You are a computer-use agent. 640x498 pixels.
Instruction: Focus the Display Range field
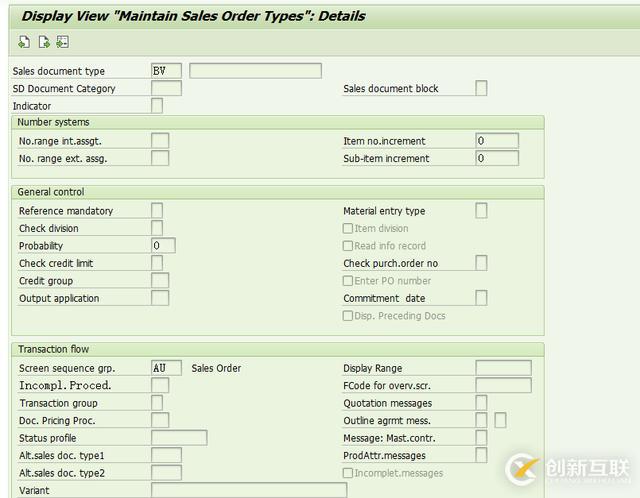[503, 368]
